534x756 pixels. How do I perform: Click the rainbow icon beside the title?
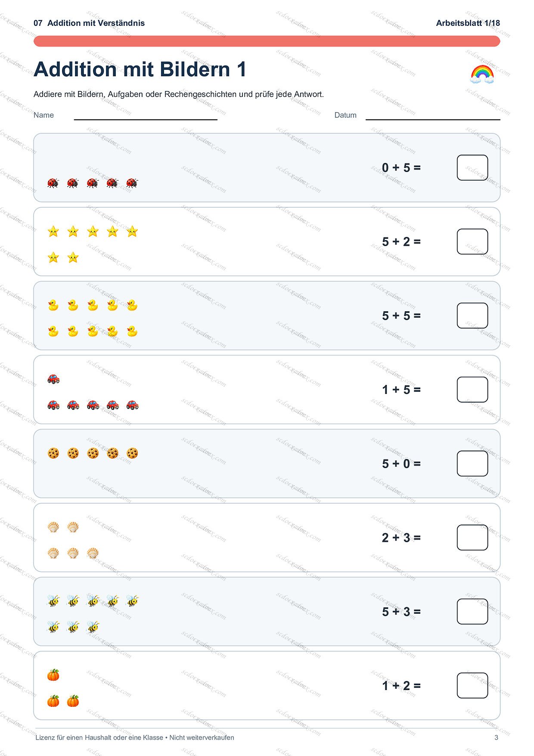[x=482, y=74]
